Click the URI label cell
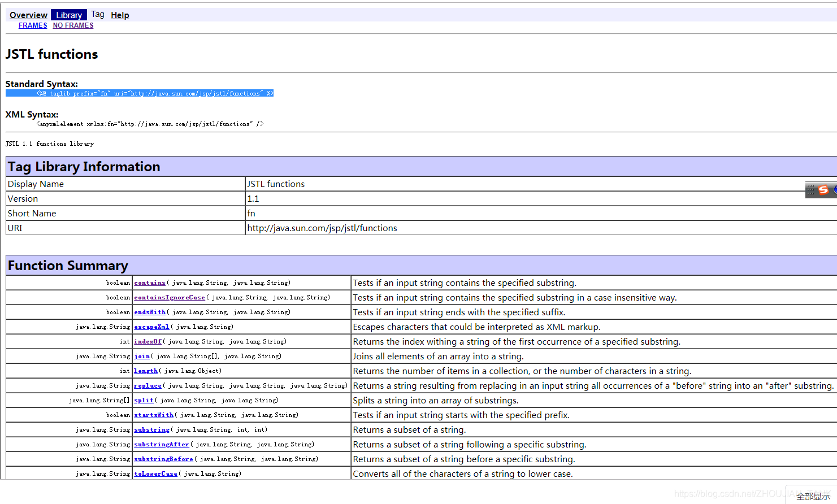The width and height of the screenshot is (837, 504). (125, 228)
